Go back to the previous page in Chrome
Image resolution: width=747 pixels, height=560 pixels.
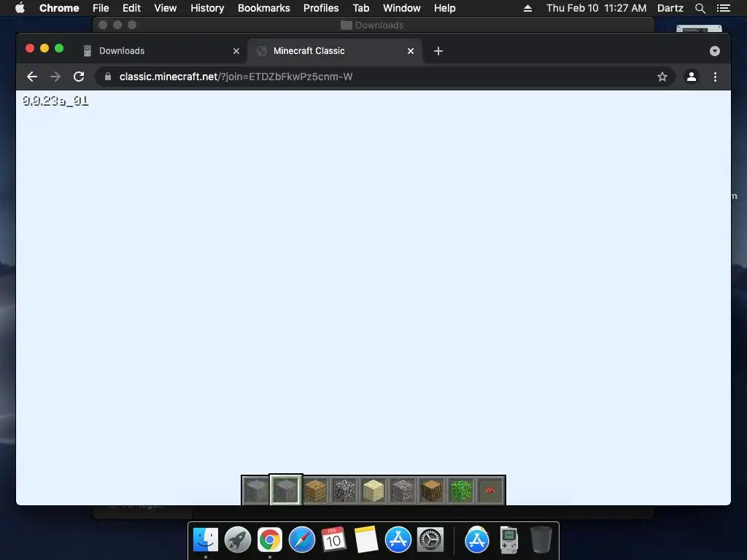click(32, 77)
